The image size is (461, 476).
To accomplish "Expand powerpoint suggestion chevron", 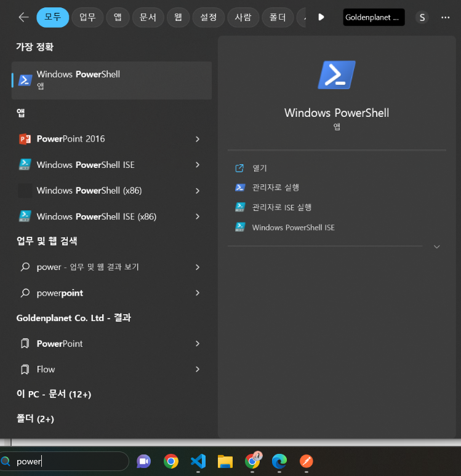I will pyautogui.click(x=198, y=293).
